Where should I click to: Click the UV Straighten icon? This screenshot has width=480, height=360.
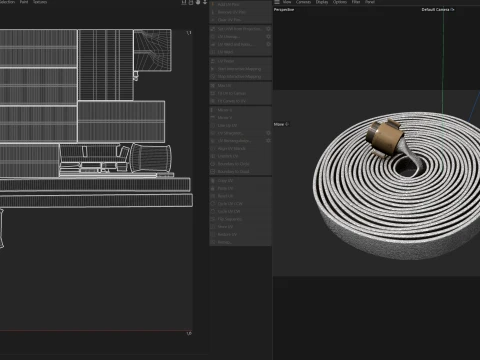[x=213, y=133]
